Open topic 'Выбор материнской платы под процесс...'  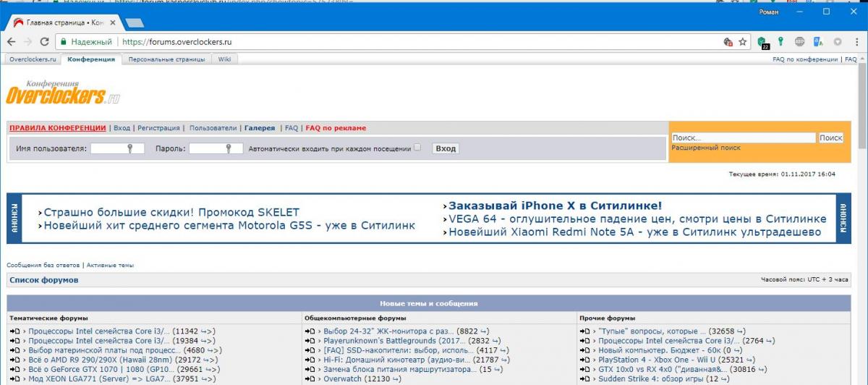coord(104,350)
